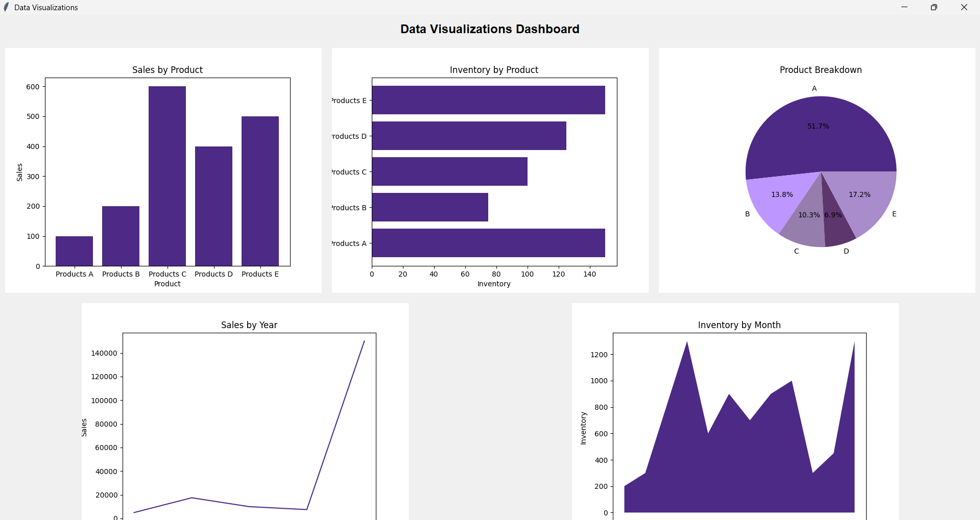Click the Products B bar in Sales chart
This screenshot has height=520, width=980.
121,236
